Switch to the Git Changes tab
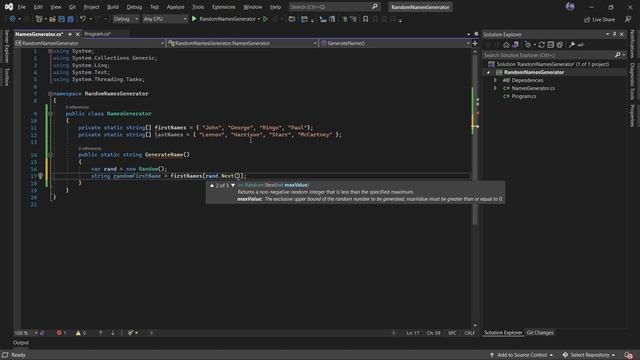Image resolution: width=640 pixels, height=360 pixels. pos(540,333)
